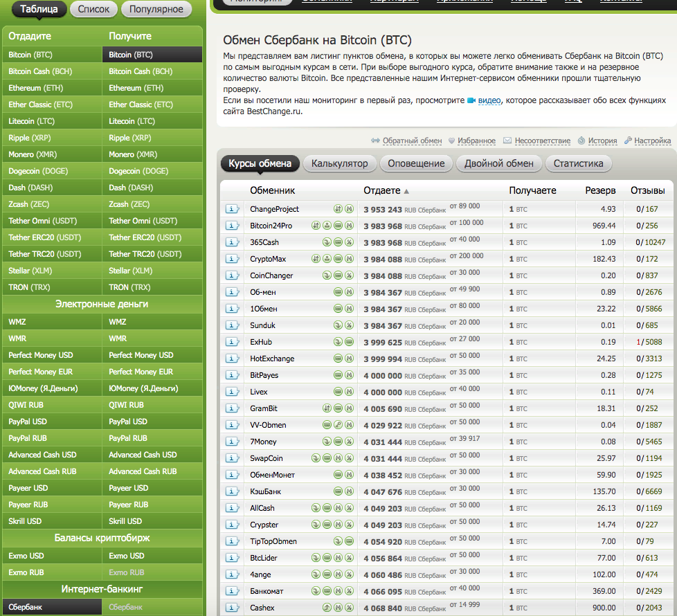Open the info icon for ChangeProject
This screenshot has height=616, width=677.
click(x=232, y=209)
